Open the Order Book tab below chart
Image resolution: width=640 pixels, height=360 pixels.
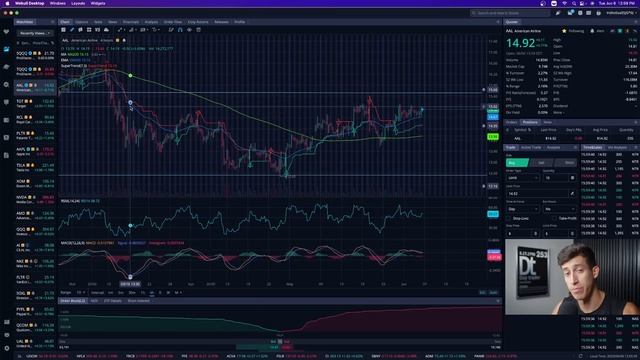click(73, 301)
